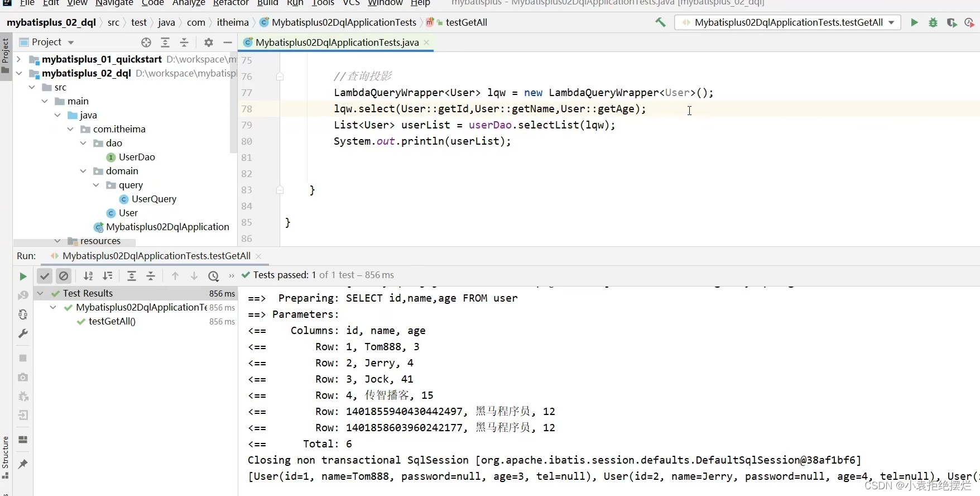Viewport: 980px width, 496px height.
Task: Open Project panel settings gear
Action: click(x=209, y=42)
